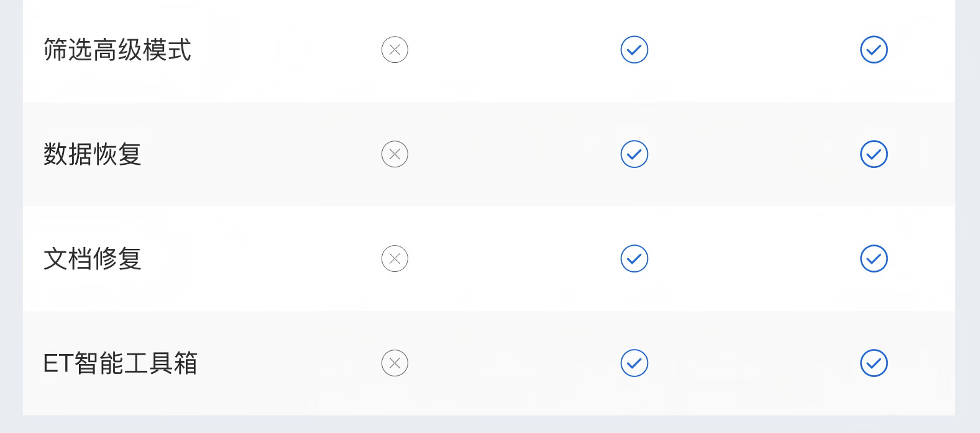Click gray cross icon in 数据恢复 row
The height and width of the screenshot is (433, 980).
point(395,154)
